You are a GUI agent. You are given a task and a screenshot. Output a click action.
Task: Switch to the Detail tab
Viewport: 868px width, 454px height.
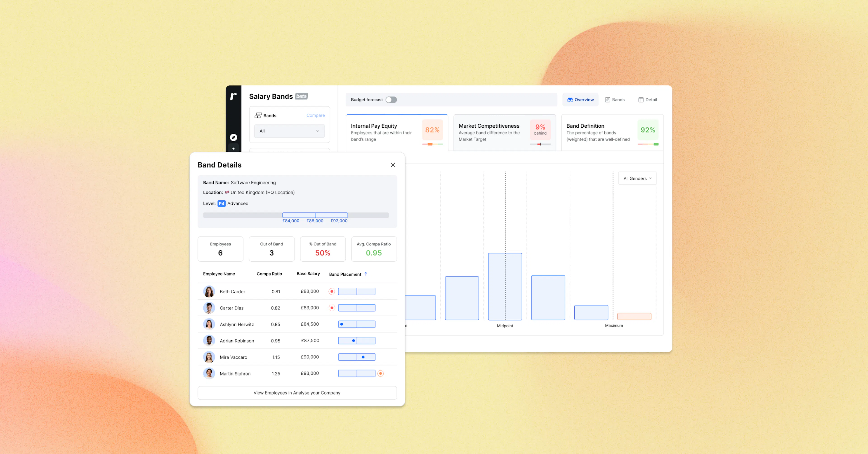[648, 100]
